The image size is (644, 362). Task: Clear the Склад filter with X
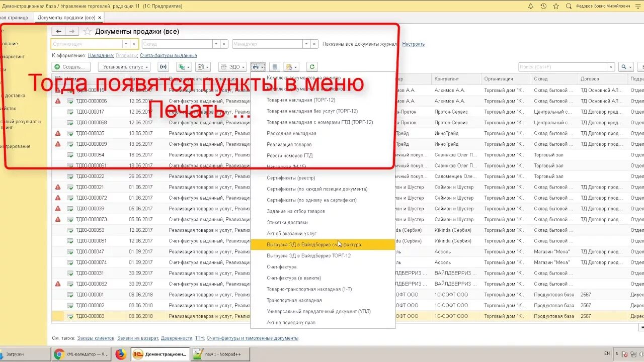click(224, 44)
